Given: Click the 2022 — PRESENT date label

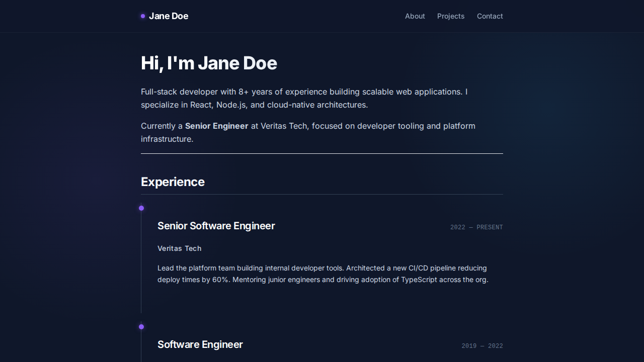Looking at the screenshot, I should 476,227.
